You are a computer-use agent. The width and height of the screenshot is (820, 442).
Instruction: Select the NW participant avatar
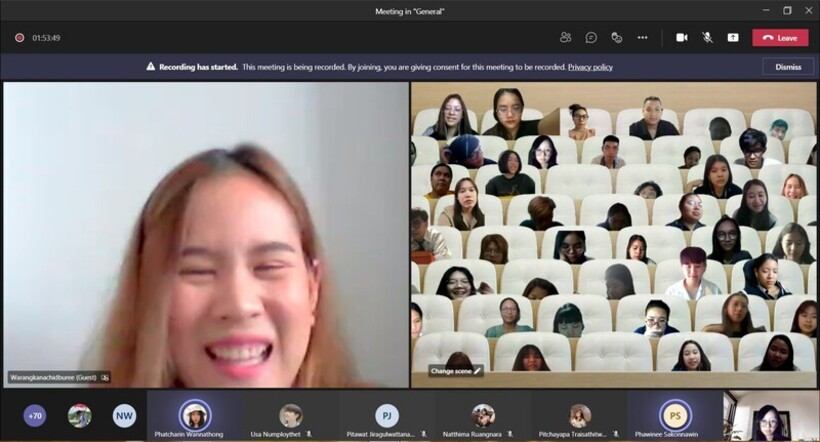pos(124,415)
